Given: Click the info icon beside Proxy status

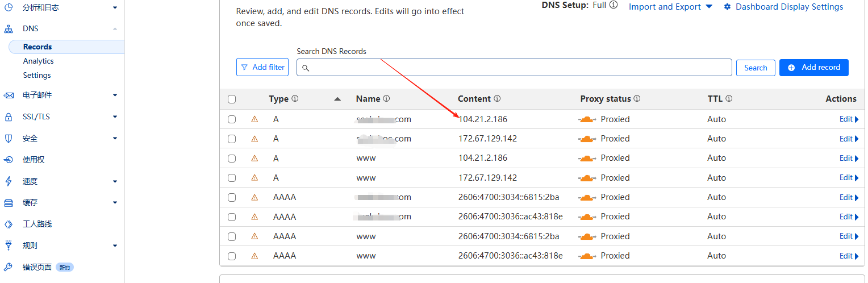Looking at the screenshot, I should click(x=637, y=99).
